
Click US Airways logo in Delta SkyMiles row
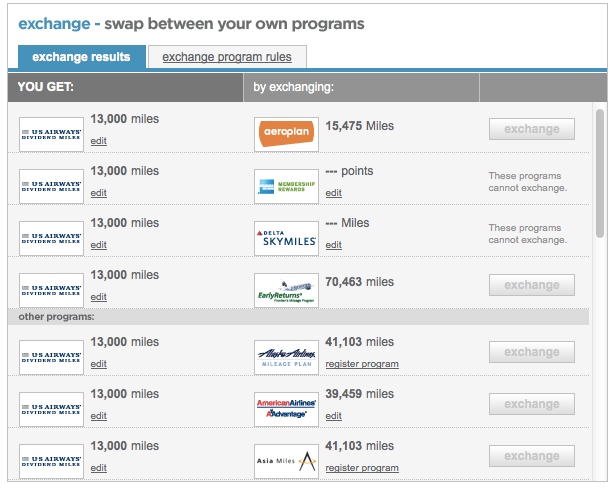coord(51,238)
